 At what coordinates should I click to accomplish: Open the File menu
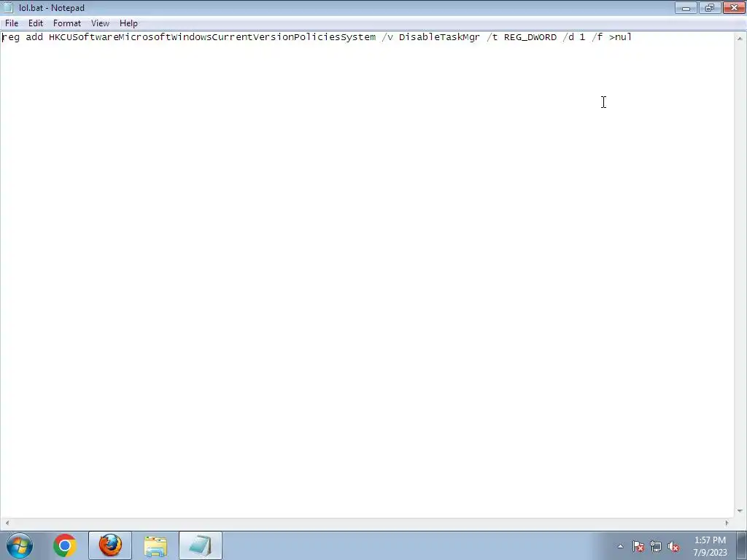click(12, 23)
